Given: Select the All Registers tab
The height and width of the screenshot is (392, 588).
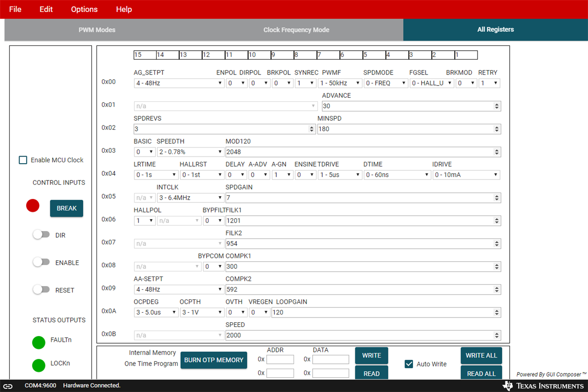Looking at the screenshot, I should [496, 30].
